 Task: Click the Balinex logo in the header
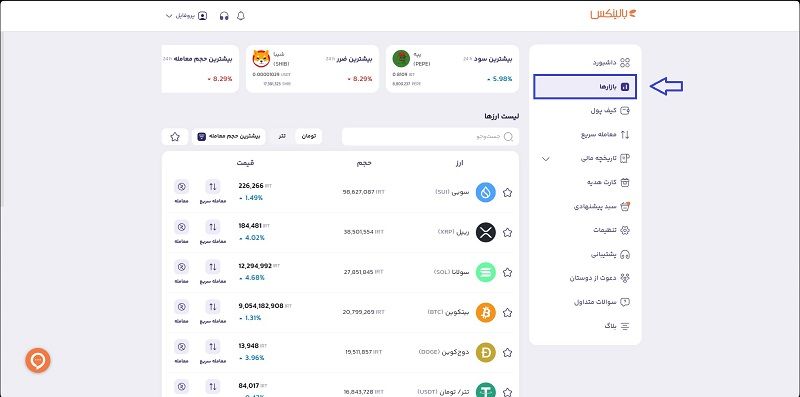614,14
